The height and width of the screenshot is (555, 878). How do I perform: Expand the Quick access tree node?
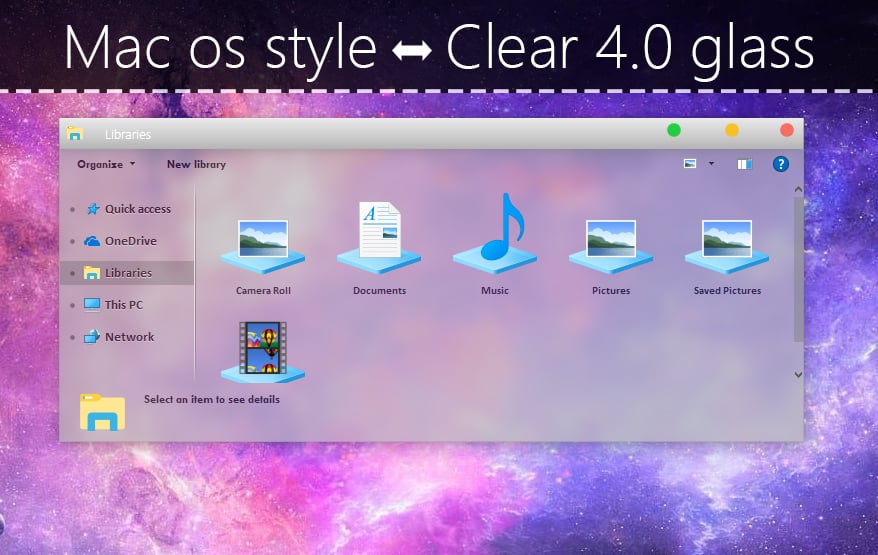pyautogui.click(x=72, y=209)
